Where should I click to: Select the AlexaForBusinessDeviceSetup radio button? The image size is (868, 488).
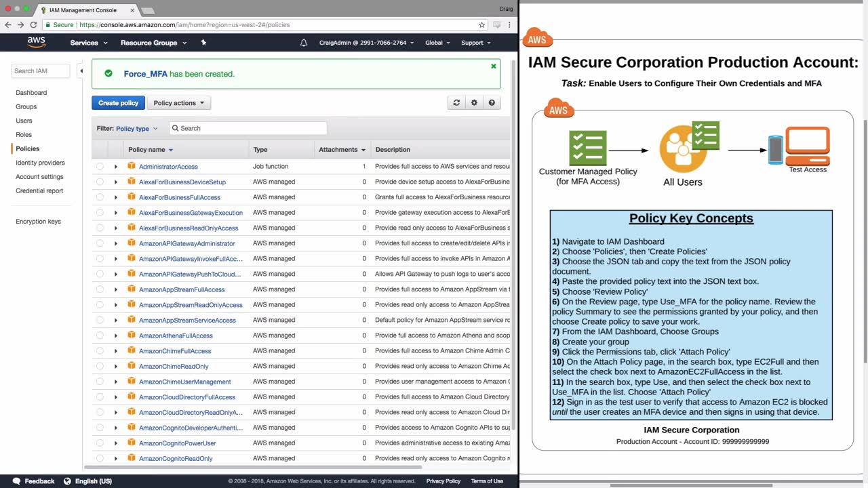tap(100, 182)
